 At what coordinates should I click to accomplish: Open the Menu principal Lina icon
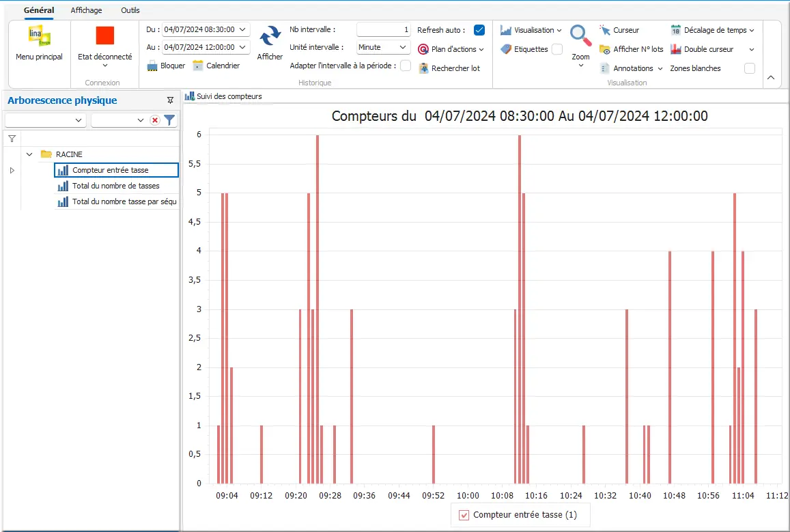(40, 36)
